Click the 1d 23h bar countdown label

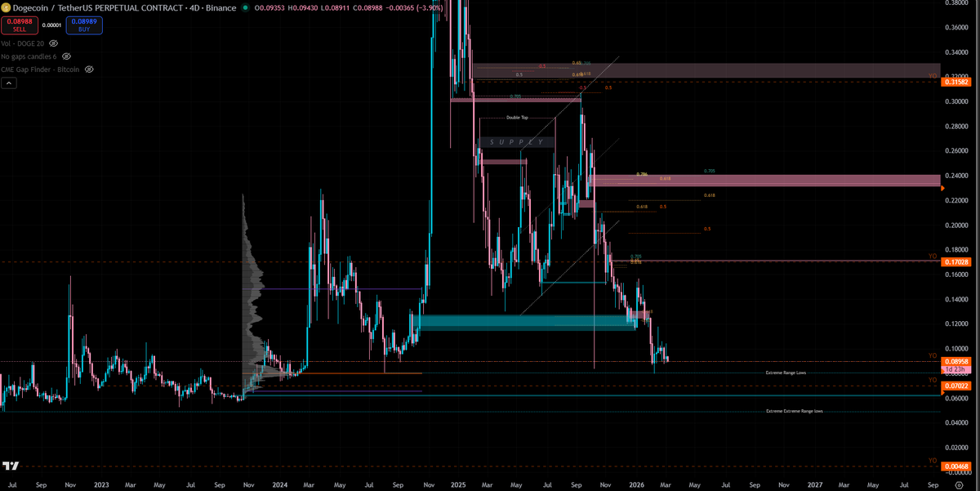(955, 370)
